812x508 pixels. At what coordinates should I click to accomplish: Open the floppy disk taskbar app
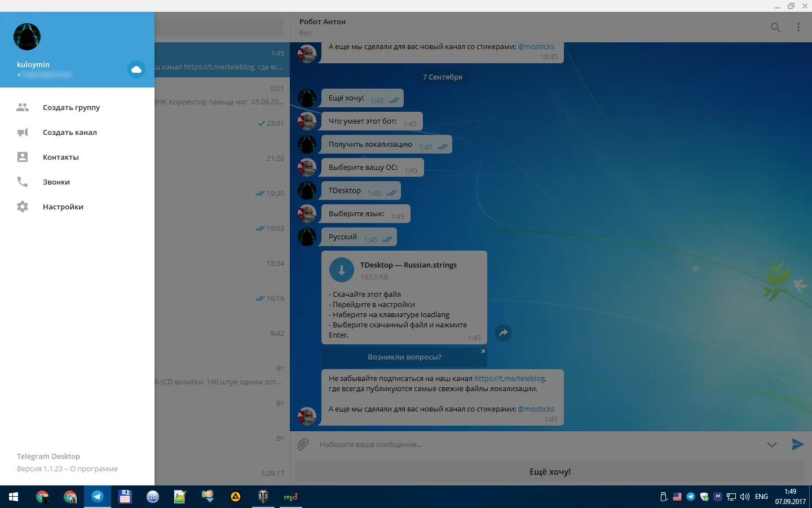tap(125, 497)
